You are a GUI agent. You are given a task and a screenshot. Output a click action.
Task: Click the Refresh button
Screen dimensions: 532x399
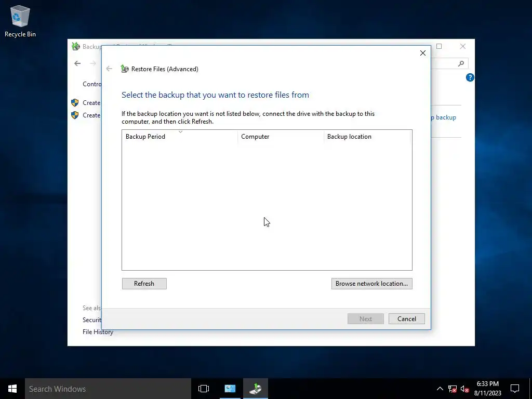coord(144,284)
